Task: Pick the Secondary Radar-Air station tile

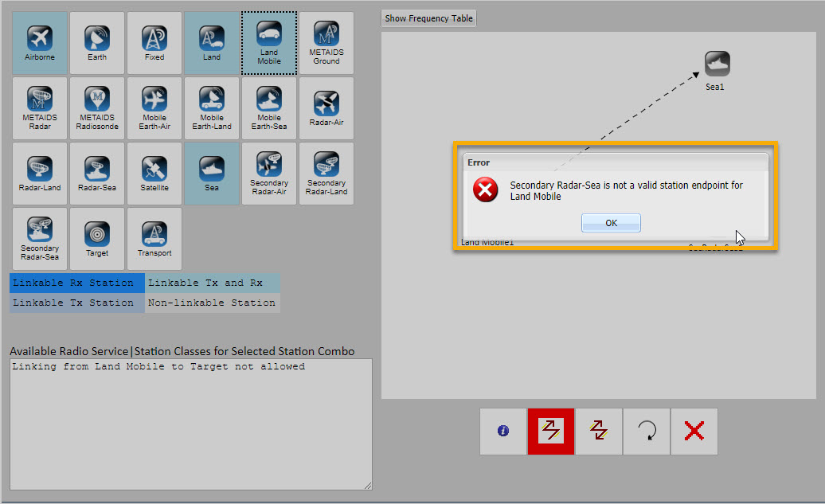Action: click(x=269, y=173)
